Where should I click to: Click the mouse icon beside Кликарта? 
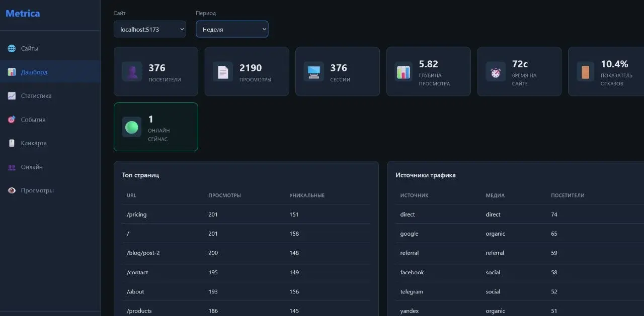pos(12,143)
